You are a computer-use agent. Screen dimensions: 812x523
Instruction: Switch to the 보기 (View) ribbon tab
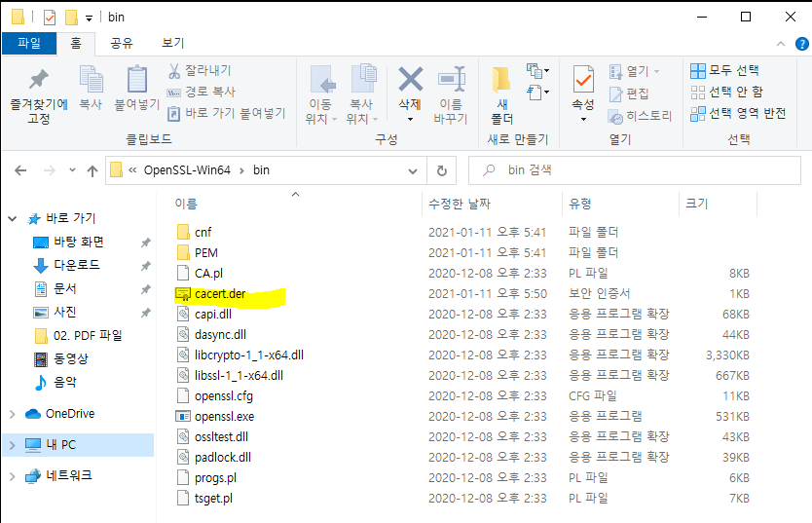click(173, 43)
